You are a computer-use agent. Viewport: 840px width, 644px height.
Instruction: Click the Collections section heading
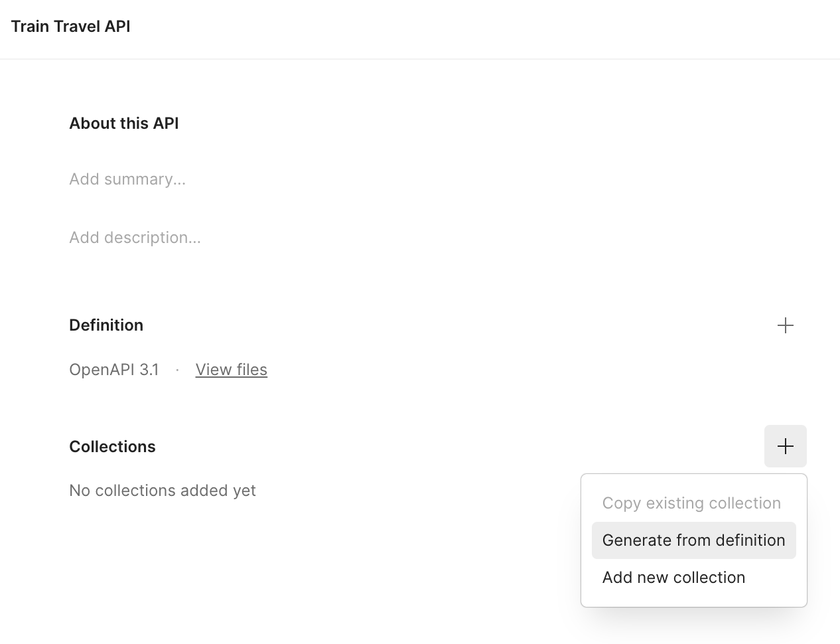coord(111,446)
